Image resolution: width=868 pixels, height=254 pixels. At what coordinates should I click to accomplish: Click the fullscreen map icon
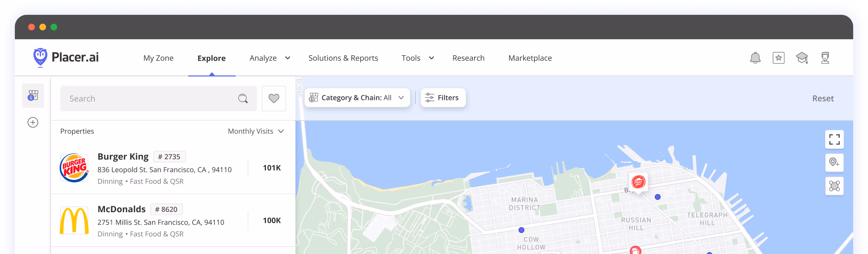tap(835, 140)
